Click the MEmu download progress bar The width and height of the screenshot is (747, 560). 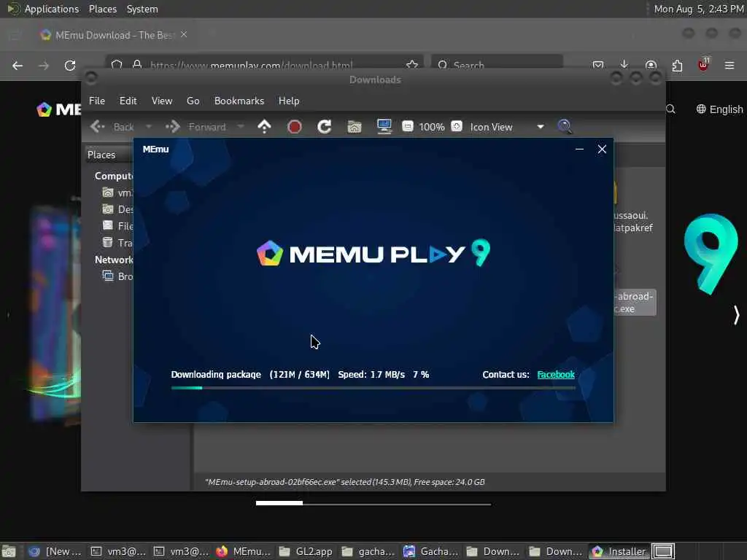[x=373, y=388]
